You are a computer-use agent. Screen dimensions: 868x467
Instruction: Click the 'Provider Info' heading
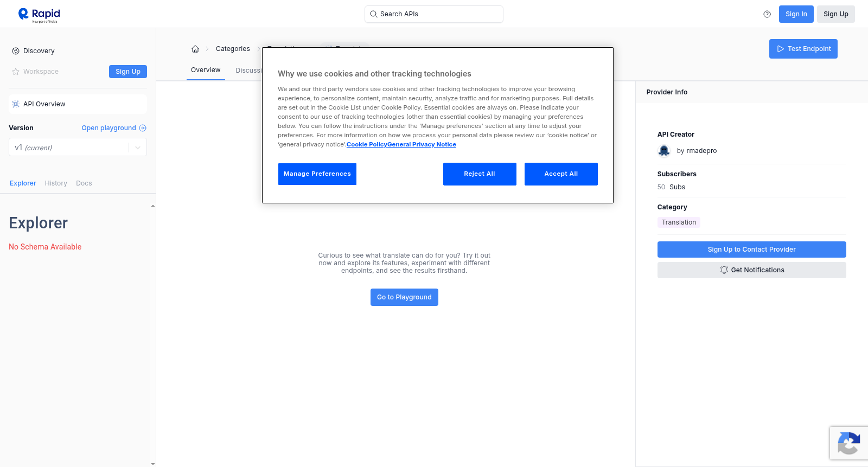[667, 92]
